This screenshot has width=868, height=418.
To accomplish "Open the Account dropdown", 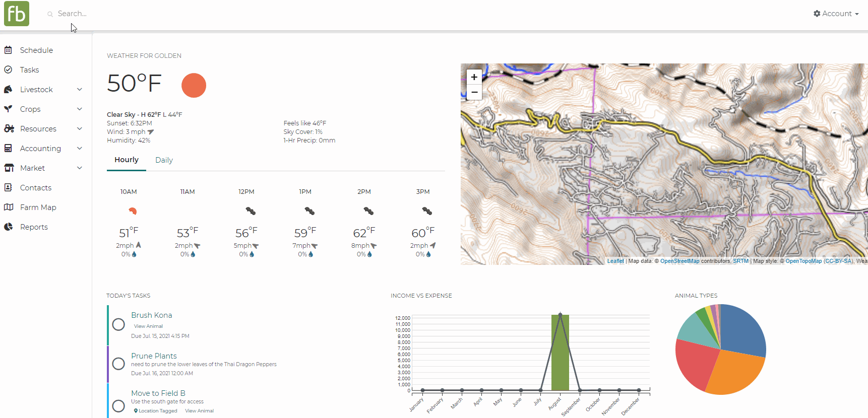I will click(x=836, y=14).
